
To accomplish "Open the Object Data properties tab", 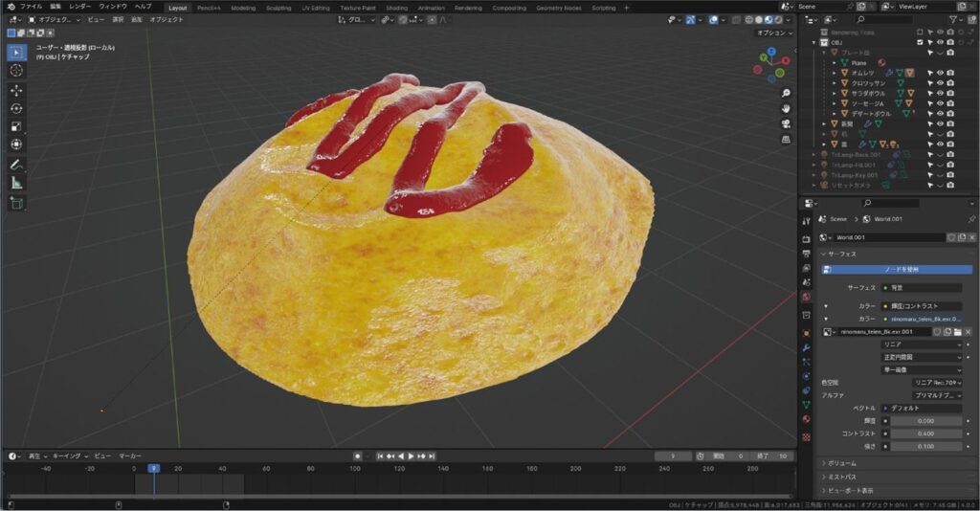I will 806,405.
